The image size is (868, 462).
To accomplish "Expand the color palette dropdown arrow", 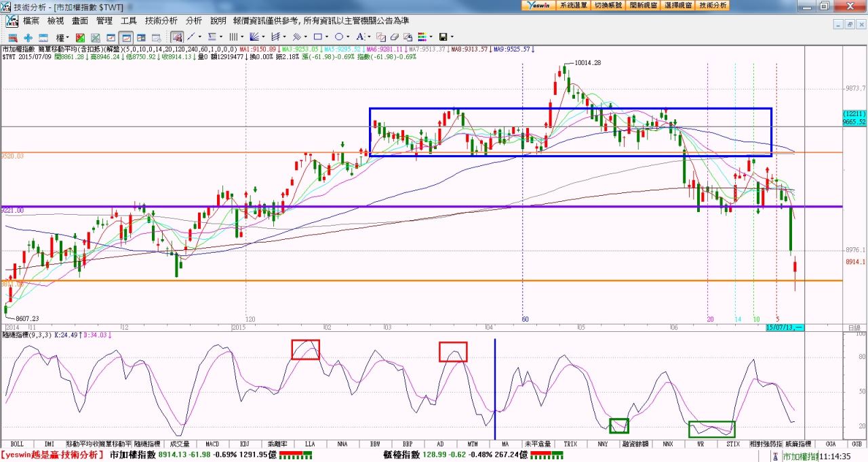I will pyautogui.click(x=431, y=37).
